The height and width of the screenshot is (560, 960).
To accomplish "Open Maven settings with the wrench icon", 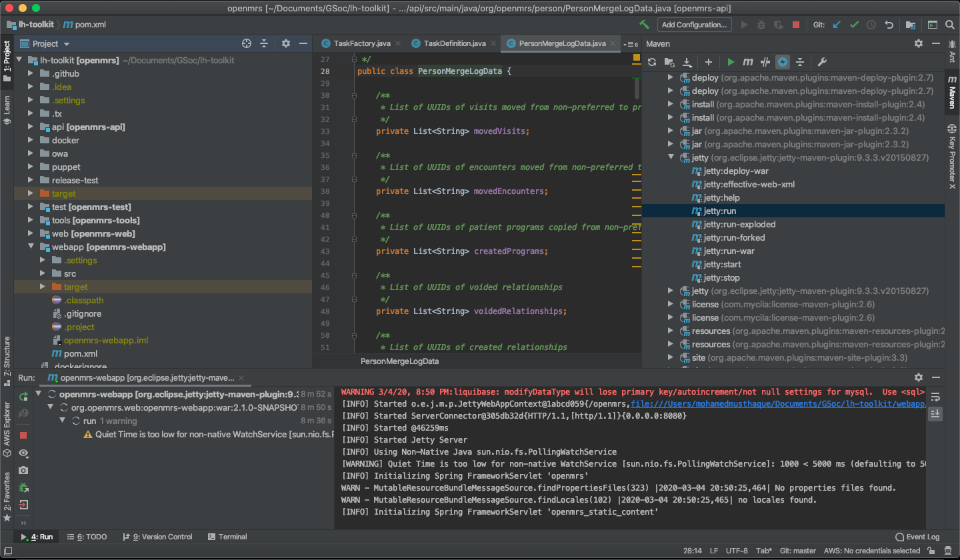I will (x=822, y=62).
